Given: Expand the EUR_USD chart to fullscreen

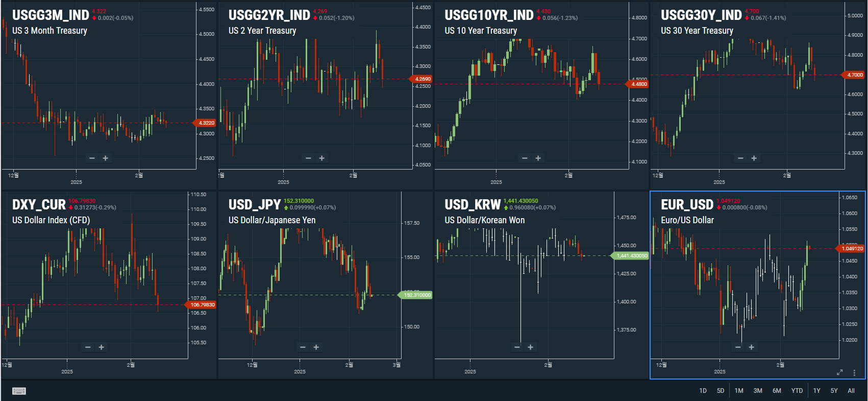Looking at the screenshot, I should click(840, 372).
